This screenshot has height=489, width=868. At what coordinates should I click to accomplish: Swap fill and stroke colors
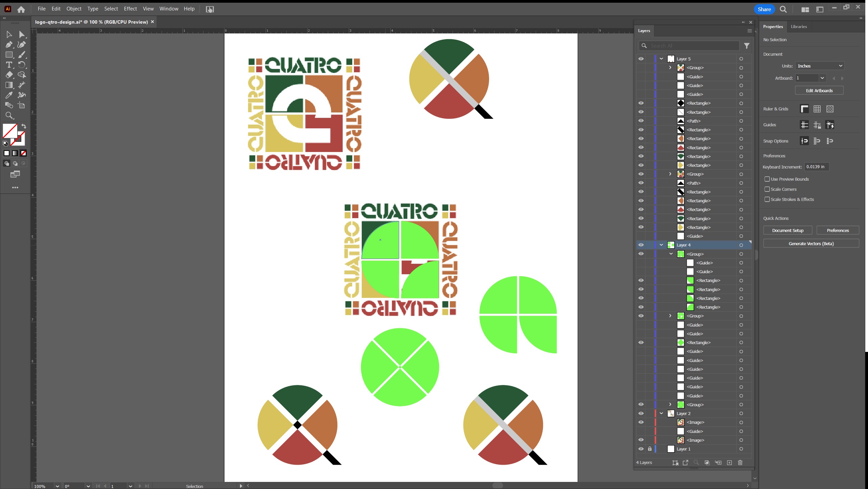pos(24,126)
